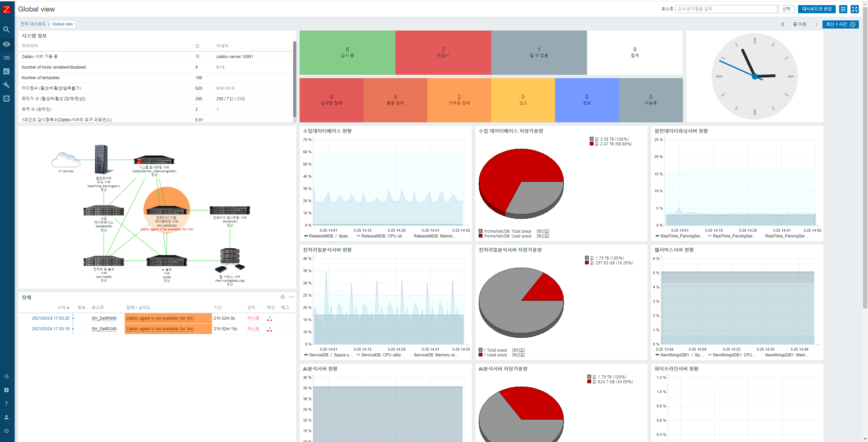This screenshot has width=868, height=442.
Task: Open user profile settings icon
Action: (x=6, y=417)
